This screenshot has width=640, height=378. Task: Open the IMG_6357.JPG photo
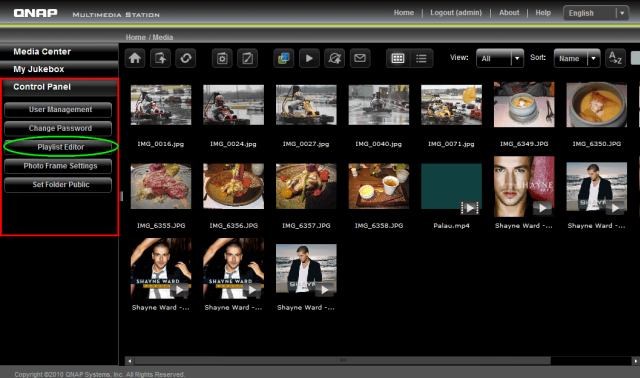coord(306,186)
